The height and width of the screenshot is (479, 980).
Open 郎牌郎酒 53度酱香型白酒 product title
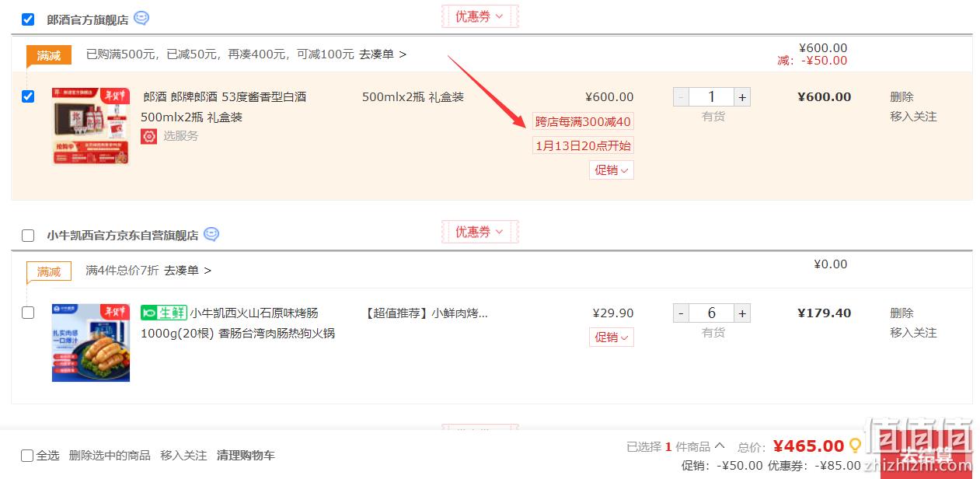click(x=224, y=107)
